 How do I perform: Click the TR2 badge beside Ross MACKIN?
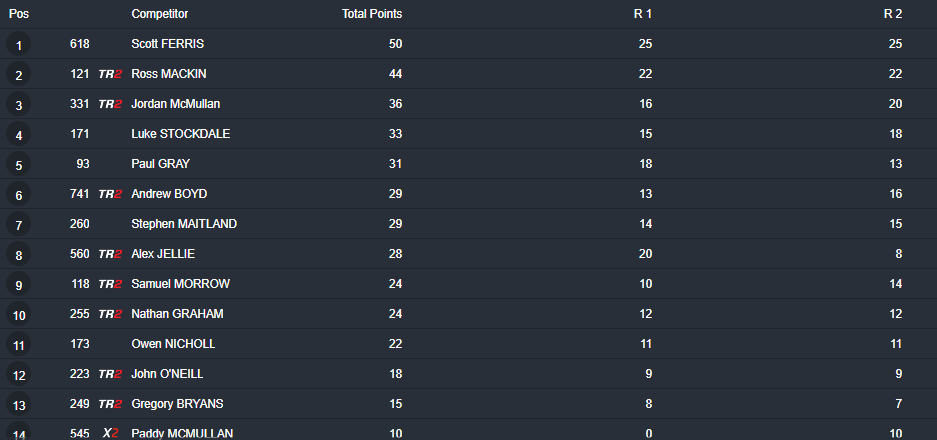(x=110, y=74)
